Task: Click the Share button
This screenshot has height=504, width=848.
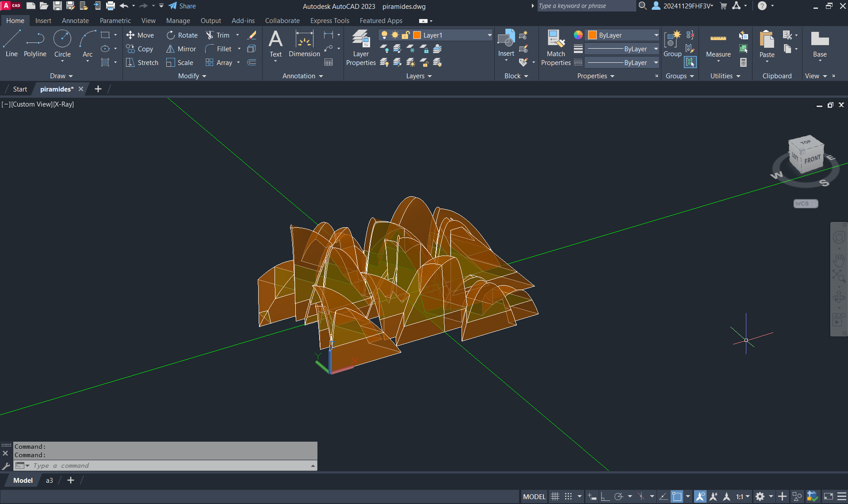Action: click(182, 6)
